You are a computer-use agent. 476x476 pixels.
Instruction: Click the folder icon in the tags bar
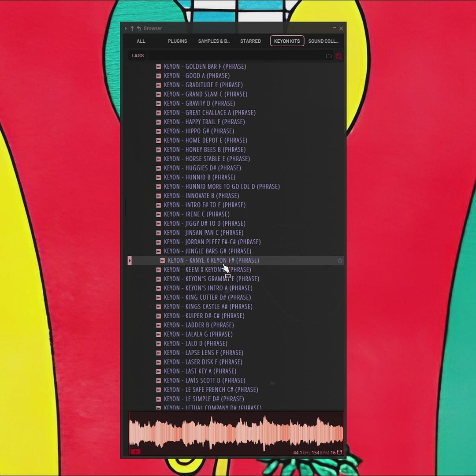pyautogui.click(x=328, y=56)
